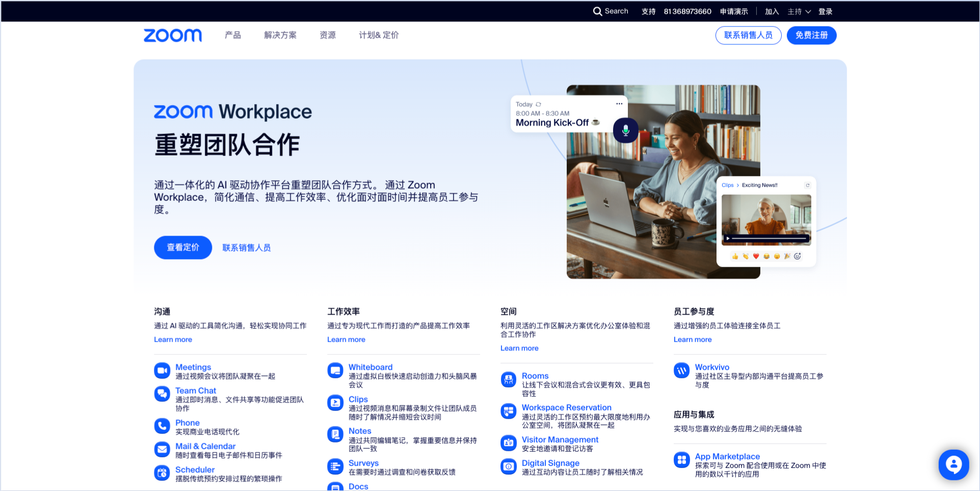Click Learn more under 空间
Viewport: 980px width, 491px height.
coord(519,348)
